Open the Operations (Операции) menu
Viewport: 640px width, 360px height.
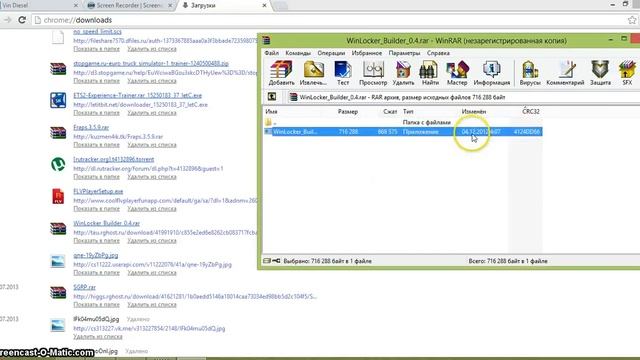click(331, 53)
